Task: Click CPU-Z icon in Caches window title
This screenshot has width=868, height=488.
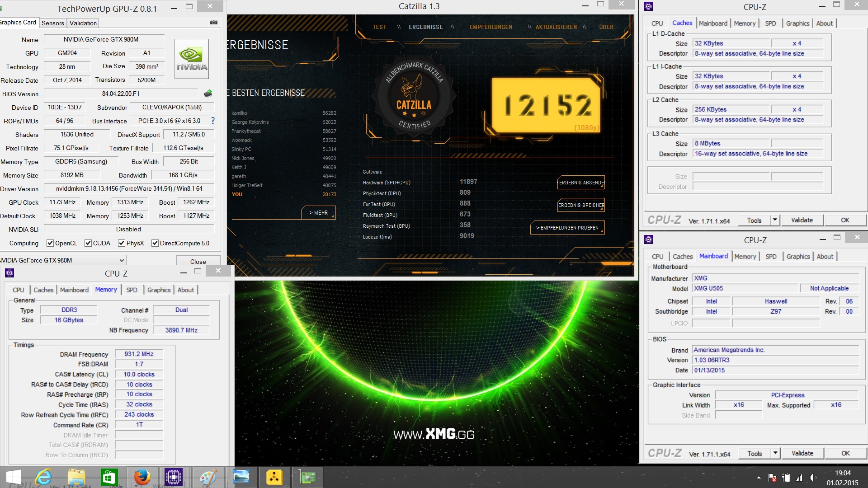Action: [x=648, y=6]
